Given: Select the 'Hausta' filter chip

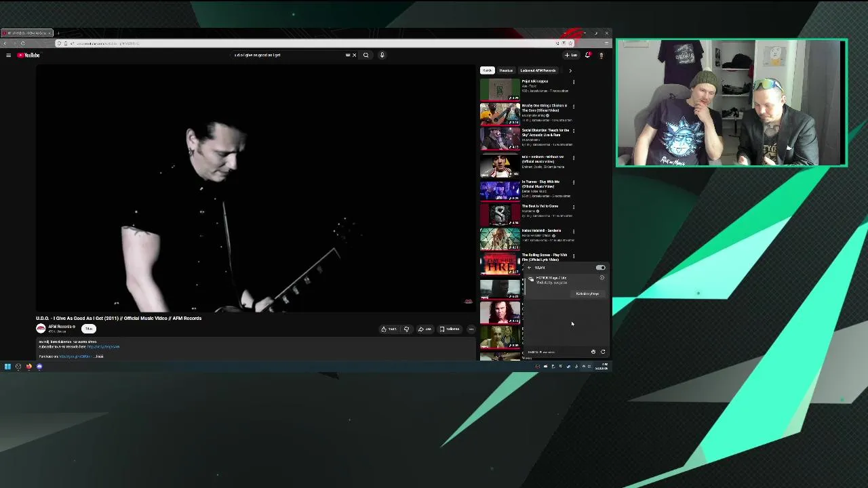Looking at the screenshot, I should 506,70.
